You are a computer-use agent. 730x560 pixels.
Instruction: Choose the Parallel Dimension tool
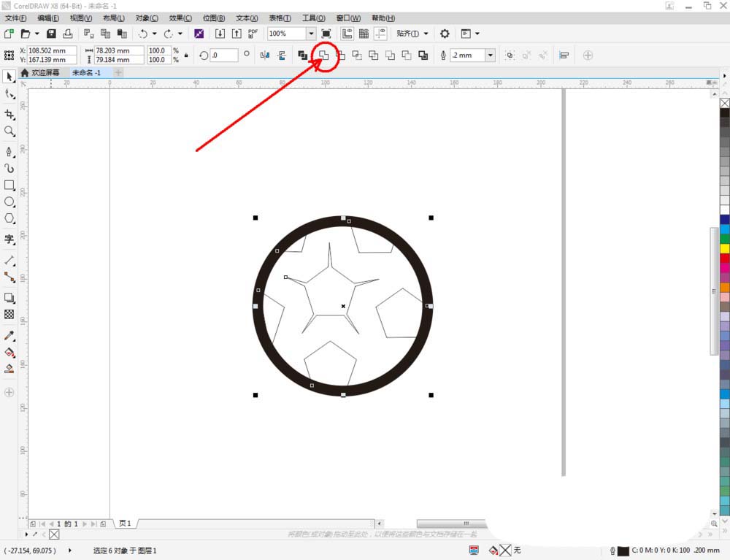[x=9, y=260]
